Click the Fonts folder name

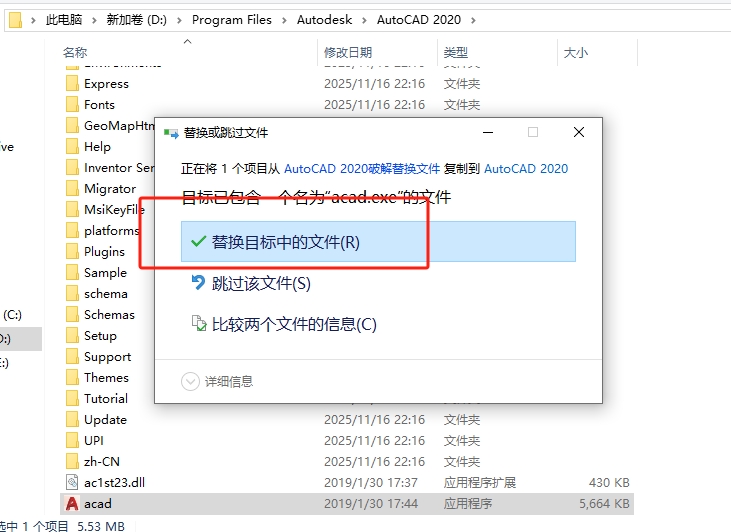pos(99,105)
